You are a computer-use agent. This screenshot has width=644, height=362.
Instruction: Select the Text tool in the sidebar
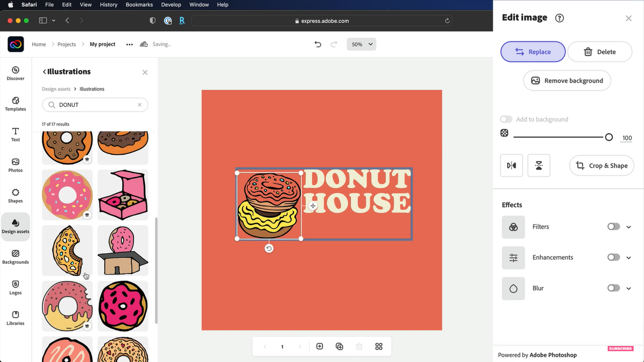(x=16, y=134)
